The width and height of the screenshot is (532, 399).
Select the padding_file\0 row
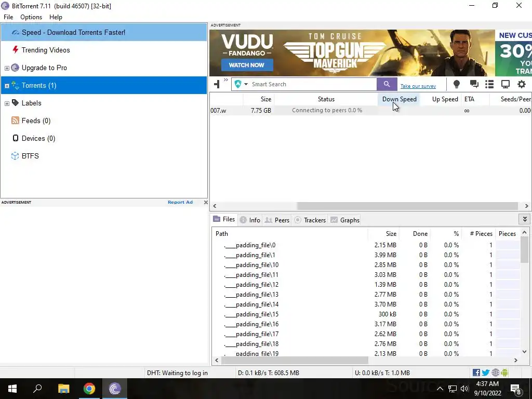pos(366,245)
